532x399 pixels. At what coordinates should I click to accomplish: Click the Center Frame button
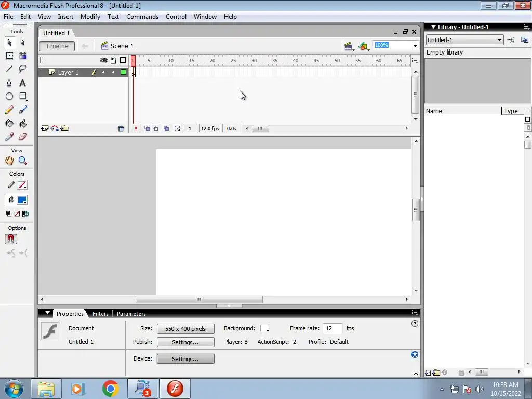coord(136,129)
